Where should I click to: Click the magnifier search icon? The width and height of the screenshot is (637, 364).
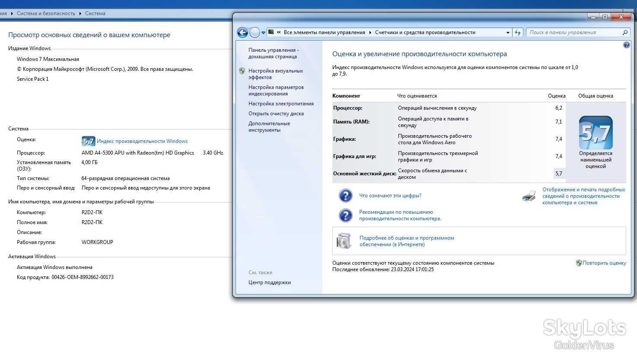[625, 32]
